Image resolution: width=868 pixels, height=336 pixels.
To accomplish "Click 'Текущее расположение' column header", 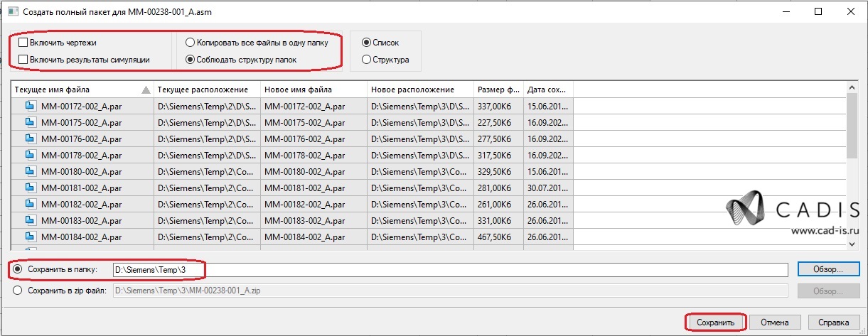I will (x=207, y=90).
